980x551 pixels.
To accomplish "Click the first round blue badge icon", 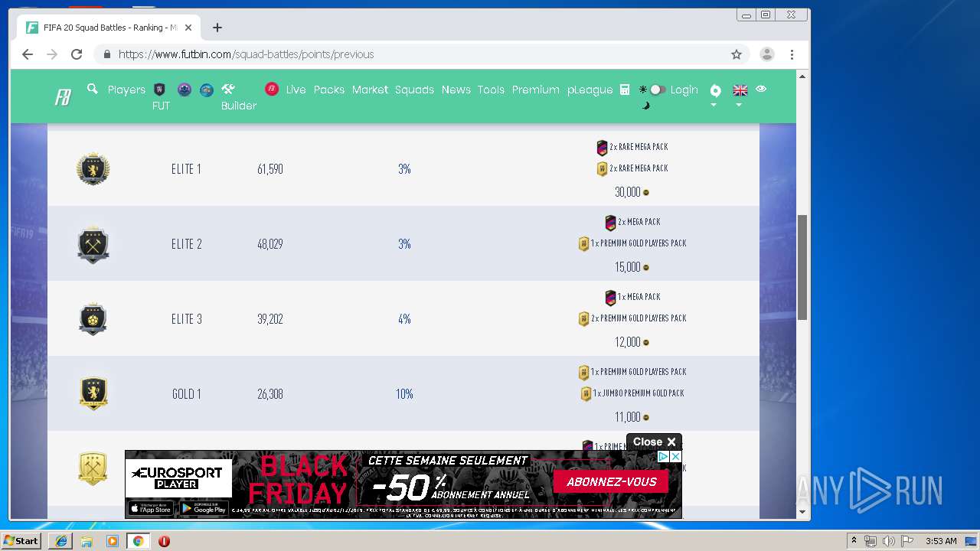I will tap(185, 90).
